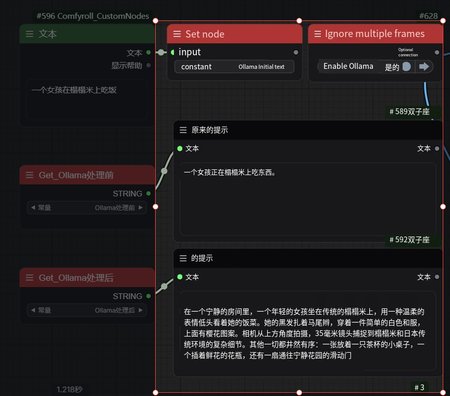The image size is (450, 396).
Task: Click the #596 Comfyroll_CustomNodes label
Action: [93, 16]
